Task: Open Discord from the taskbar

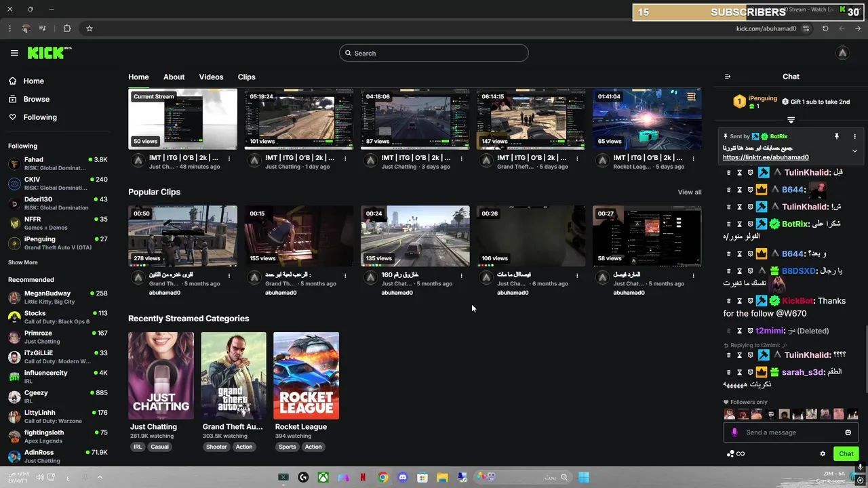Action: click(x=403, y=477)
